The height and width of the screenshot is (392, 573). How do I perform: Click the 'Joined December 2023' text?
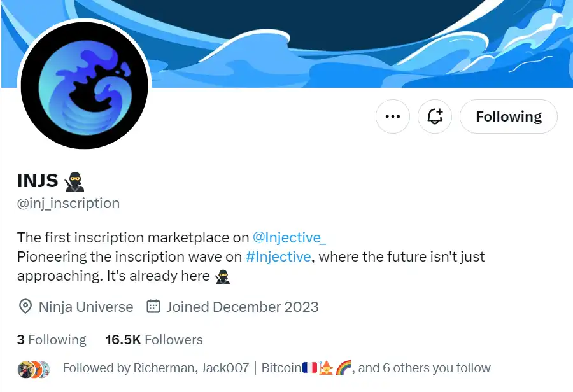[x=243, y=307]
